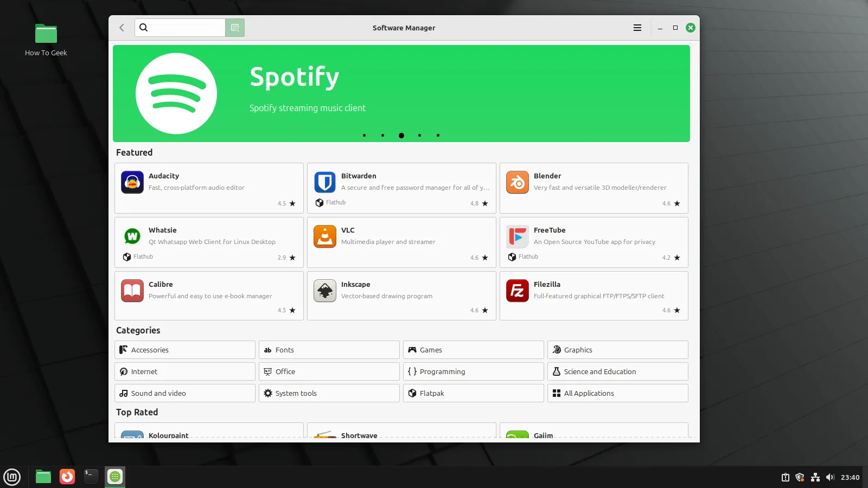868x488 pixels.
Task: Select the third carousel dot
Action: pyautogui.click(x=401, y=135)
